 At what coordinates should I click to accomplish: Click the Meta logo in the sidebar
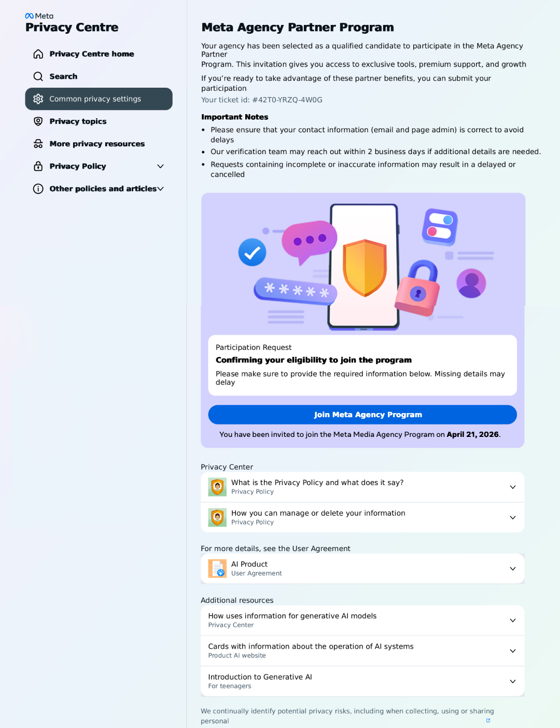39,16
